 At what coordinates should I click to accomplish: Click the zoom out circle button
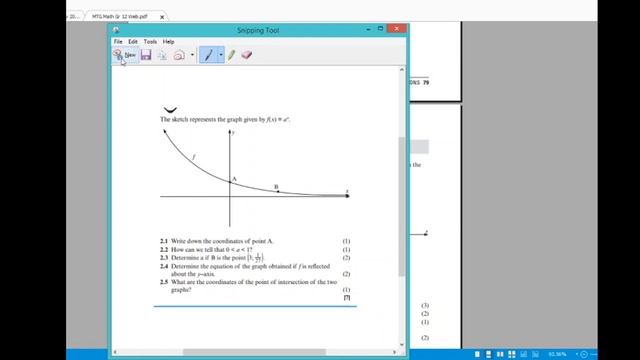click(x=584, y=354)
